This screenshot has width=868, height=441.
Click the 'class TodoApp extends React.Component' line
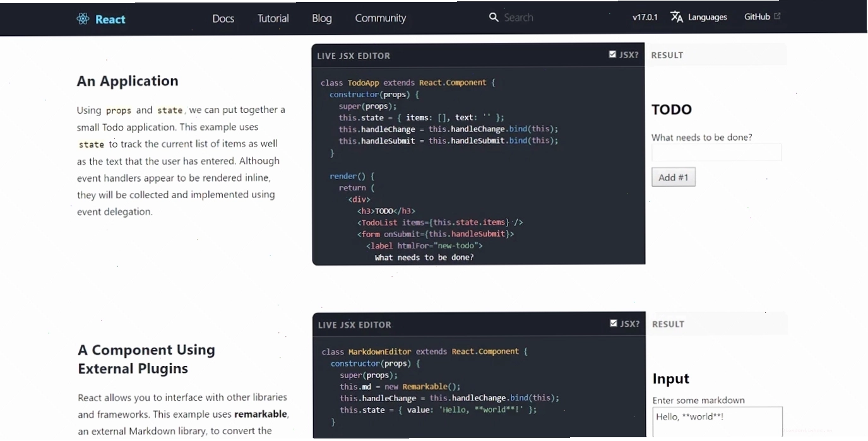[408, 83]
